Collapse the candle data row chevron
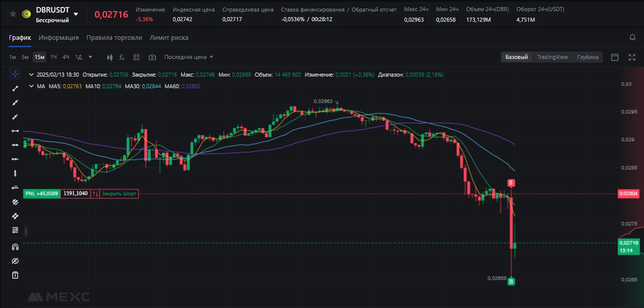This screenshot has width=644, height=308. [31, 75]
